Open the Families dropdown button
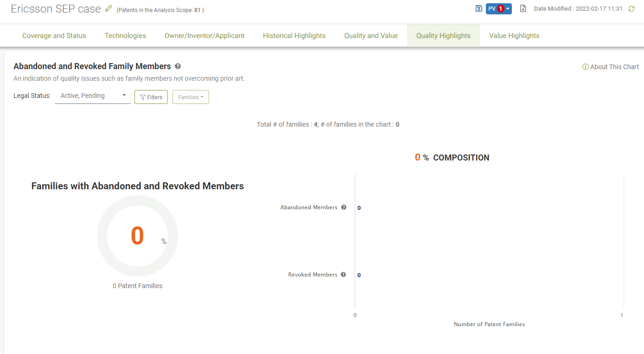The image size is (644, 354). pos(191,97)
